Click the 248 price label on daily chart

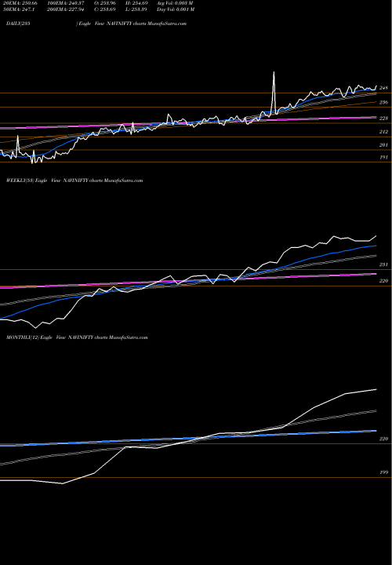pos(383,88)
